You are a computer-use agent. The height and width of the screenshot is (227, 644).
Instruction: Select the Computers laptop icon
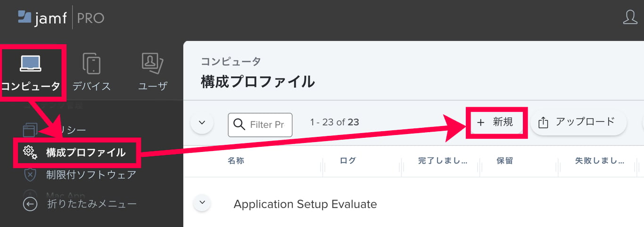(x=31, y=63)
